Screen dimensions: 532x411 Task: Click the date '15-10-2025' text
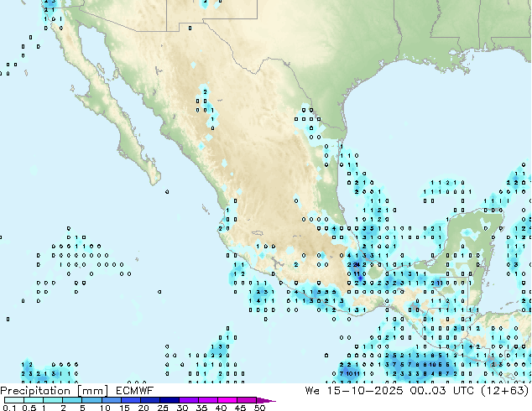(365, 391)
